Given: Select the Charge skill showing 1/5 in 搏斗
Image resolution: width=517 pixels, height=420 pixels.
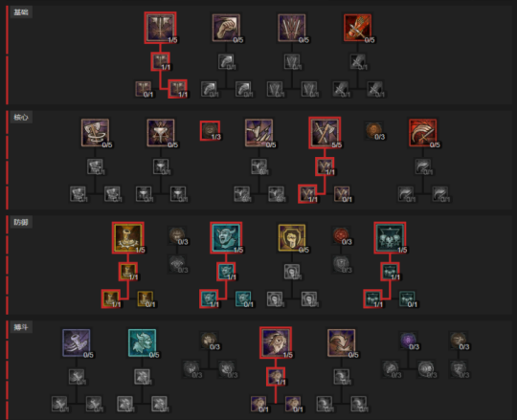Looking at the screenshot, I should click(276, 343).
